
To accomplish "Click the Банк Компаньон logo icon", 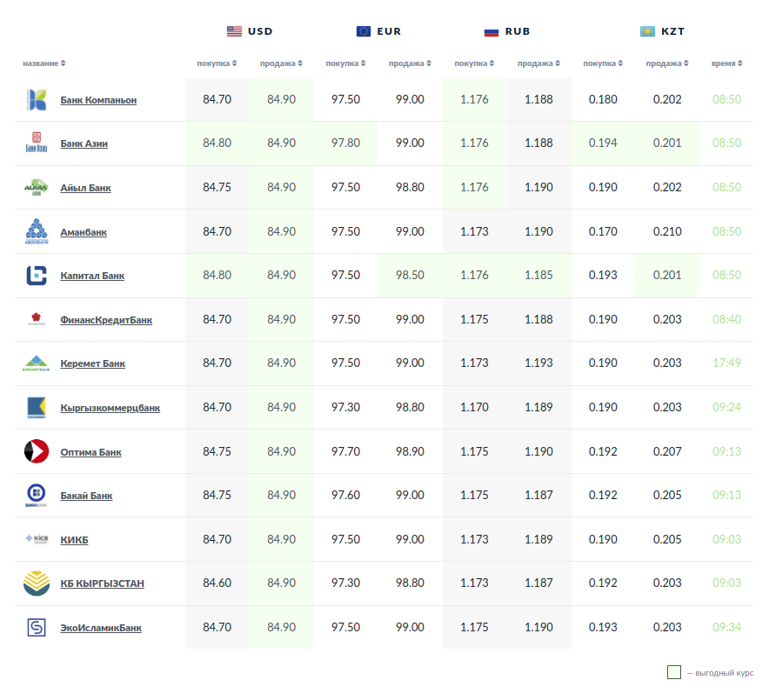I will [x=36, y=100].
